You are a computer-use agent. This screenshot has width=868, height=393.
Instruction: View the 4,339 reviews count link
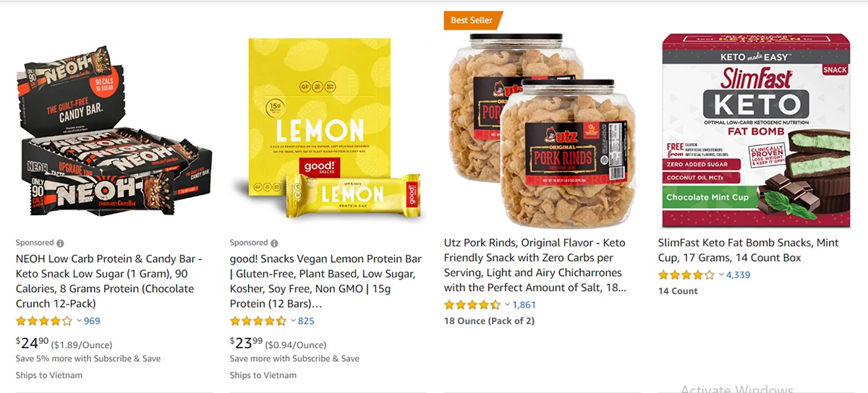[x=739, y=275]
